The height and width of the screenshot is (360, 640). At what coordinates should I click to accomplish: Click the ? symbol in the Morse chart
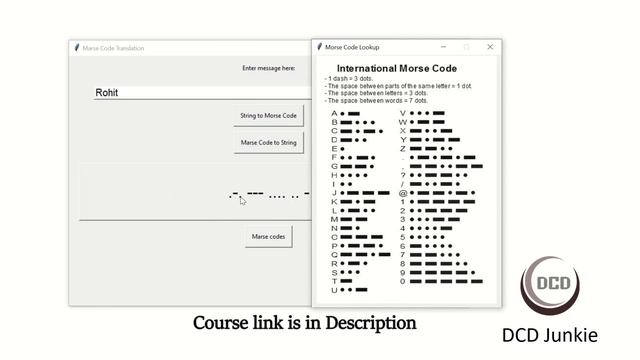coord(403,175)
